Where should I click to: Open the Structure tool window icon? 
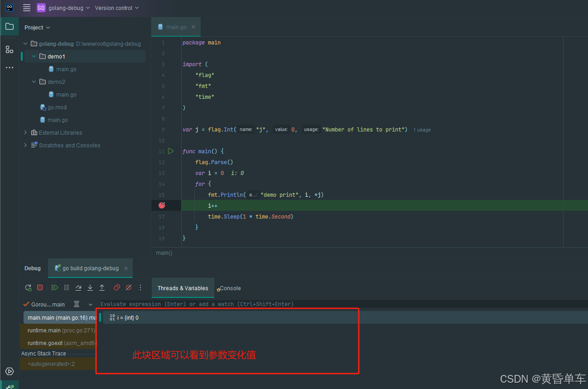10,49
